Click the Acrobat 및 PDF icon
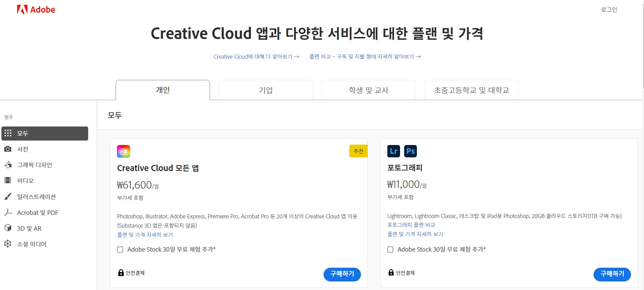 point(8,212)
